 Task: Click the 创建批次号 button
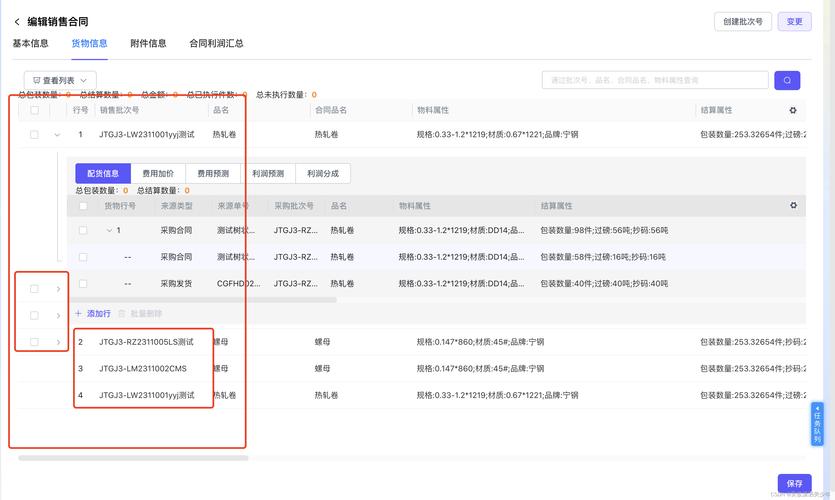(x=743, y=22)
